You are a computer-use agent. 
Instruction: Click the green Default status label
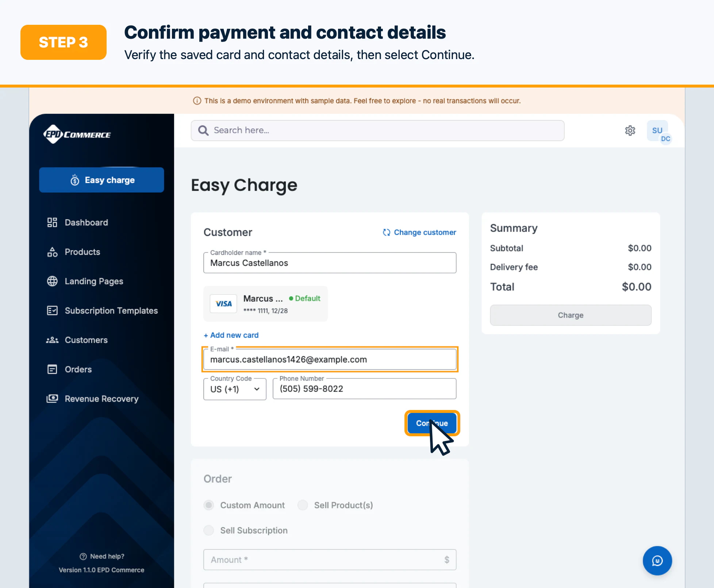pos(305,298)
